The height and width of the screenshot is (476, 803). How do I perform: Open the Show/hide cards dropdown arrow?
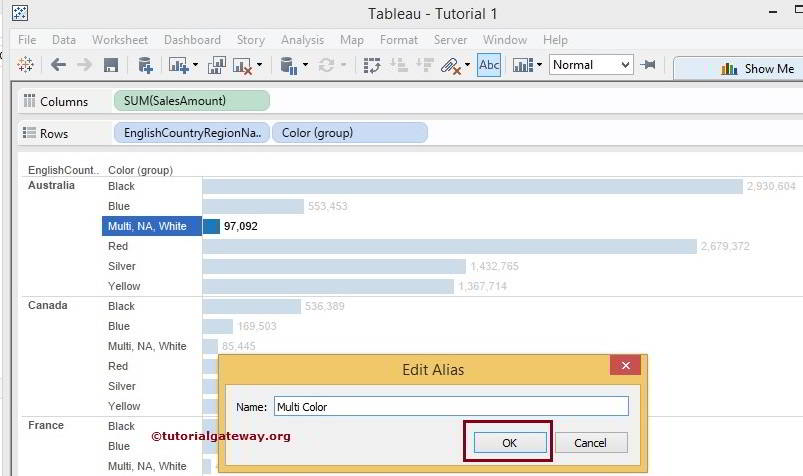539,65
